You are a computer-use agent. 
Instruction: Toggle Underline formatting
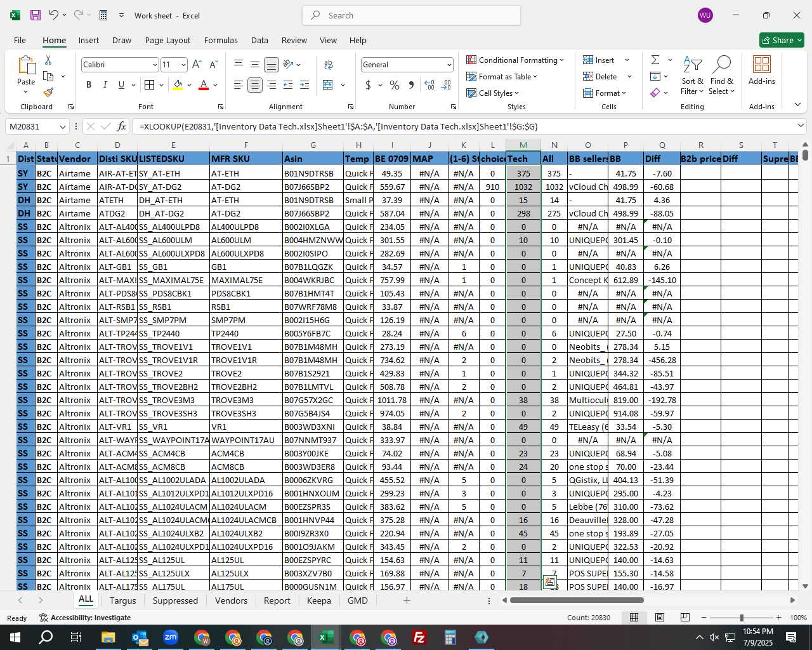pyautogui.click(x=121, y=85)
